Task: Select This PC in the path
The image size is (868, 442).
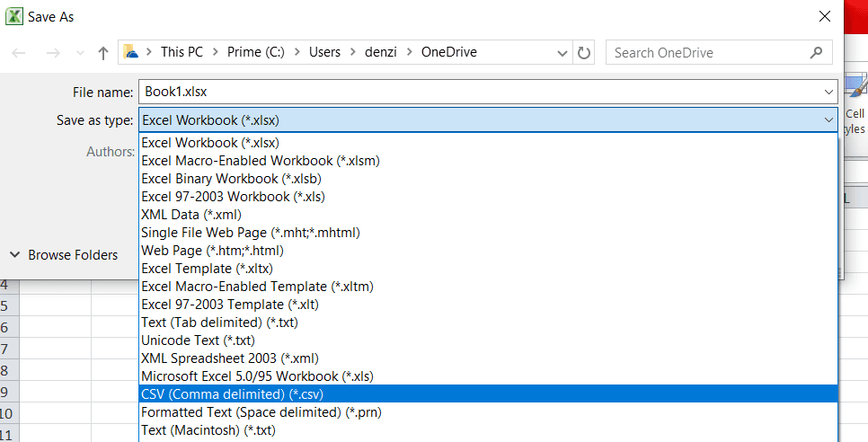Action: tap(182, 52)
